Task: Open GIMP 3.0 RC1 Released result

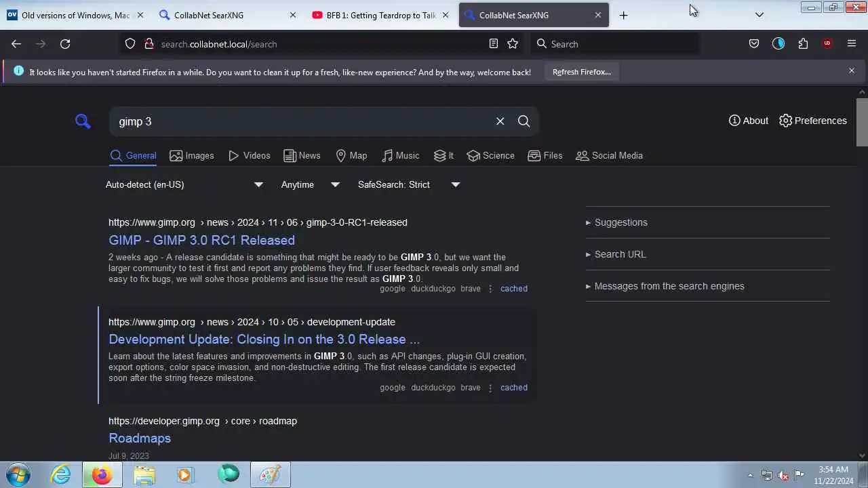Action: [201, 240]
